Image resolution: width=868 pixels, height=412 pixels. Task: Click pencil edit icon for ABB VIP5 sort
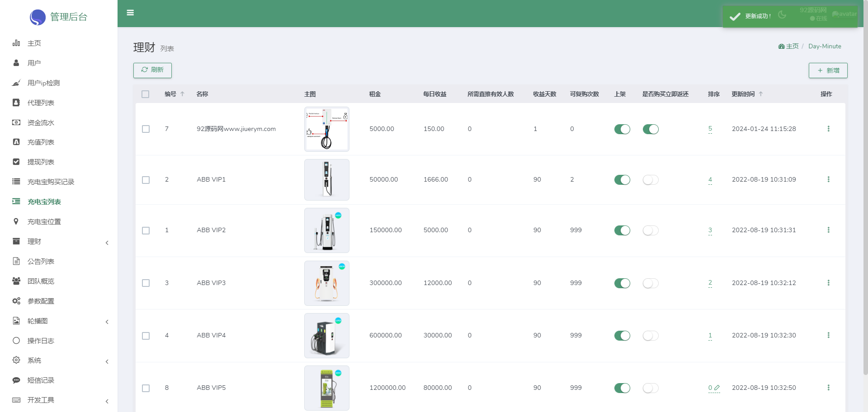tap(717, 388)
